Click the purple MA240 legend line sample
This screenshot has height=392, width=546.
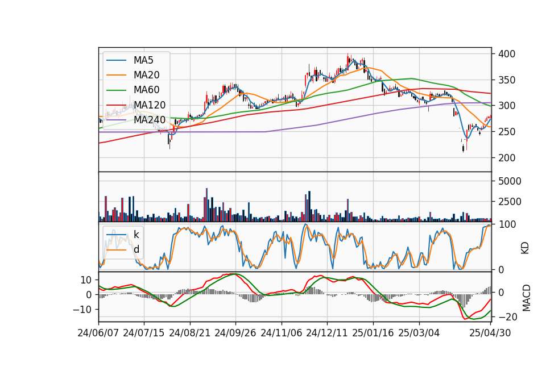point(116,120)
